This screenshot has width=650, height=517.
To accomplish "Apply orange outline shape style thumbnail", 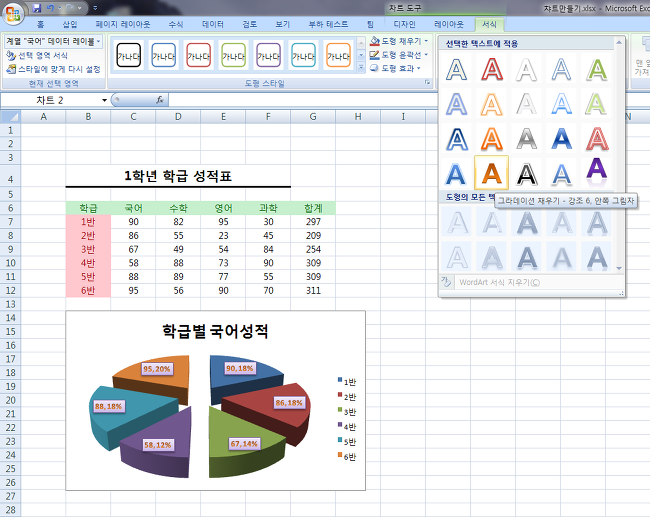I will (338, 56).
